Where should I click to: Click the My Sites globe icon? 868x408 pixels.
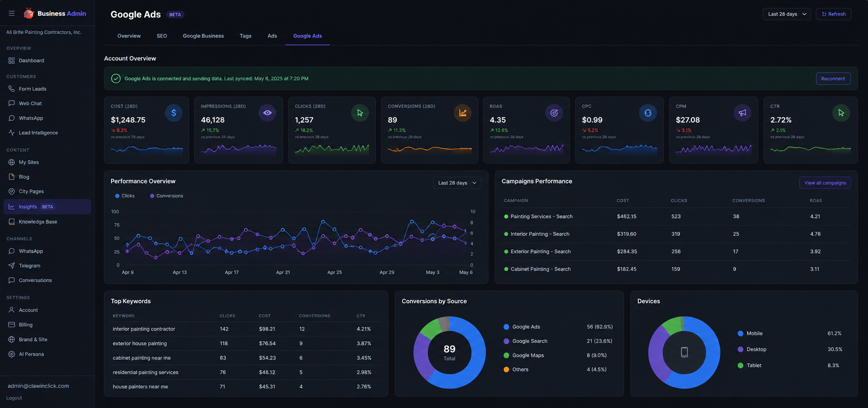pos(11,162)
